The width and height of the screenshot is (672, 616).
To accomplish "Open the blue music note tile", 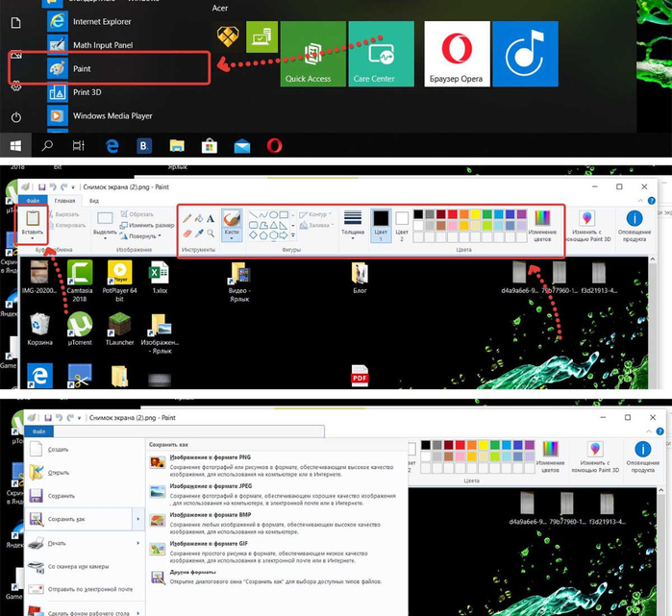I will point(525,54).
